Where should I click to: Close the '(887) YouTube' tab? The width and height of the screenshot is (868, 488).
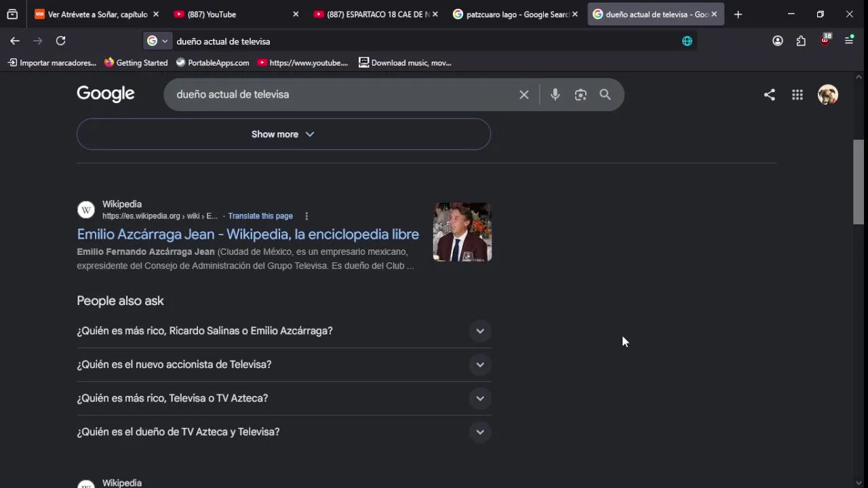click(x=296, y=14)
